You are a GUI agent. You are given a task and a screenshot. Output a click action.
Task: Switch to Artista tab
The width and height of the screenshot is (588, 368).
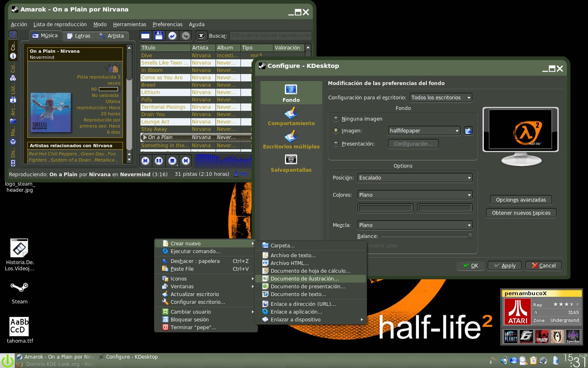(112, 36)
